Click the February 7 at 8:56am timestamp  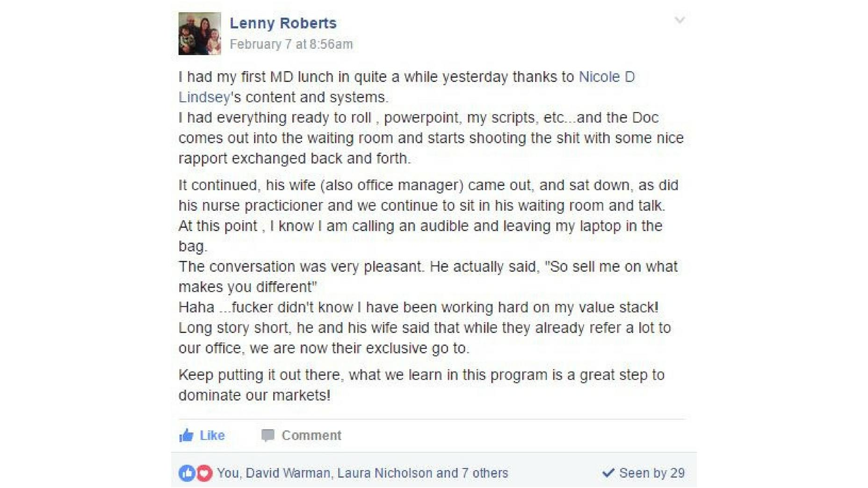pyautogui.click(x=291, y=44)
